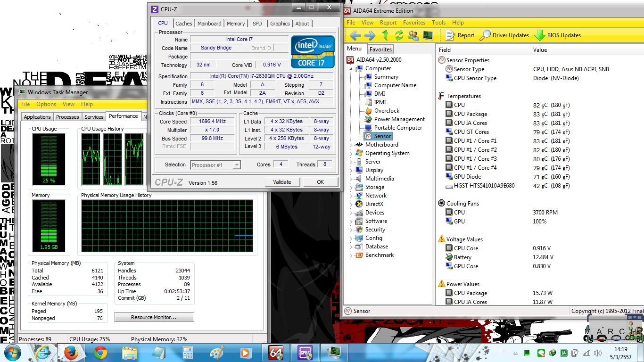Click the Report toolbar button in AIDA64

coord(460,35)
